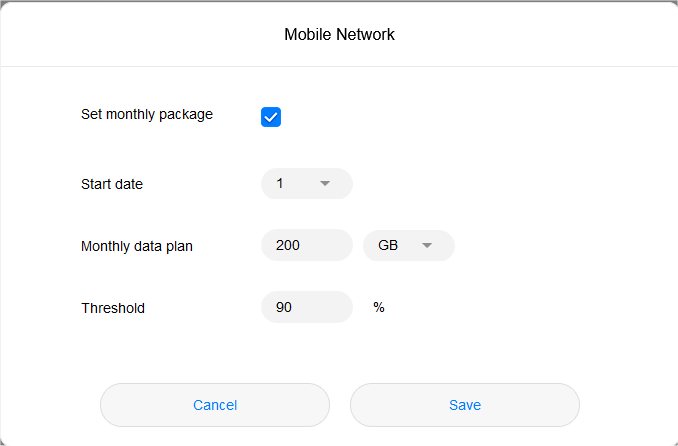
Task: Click the arrow beside GB
Action: (427, 246)
